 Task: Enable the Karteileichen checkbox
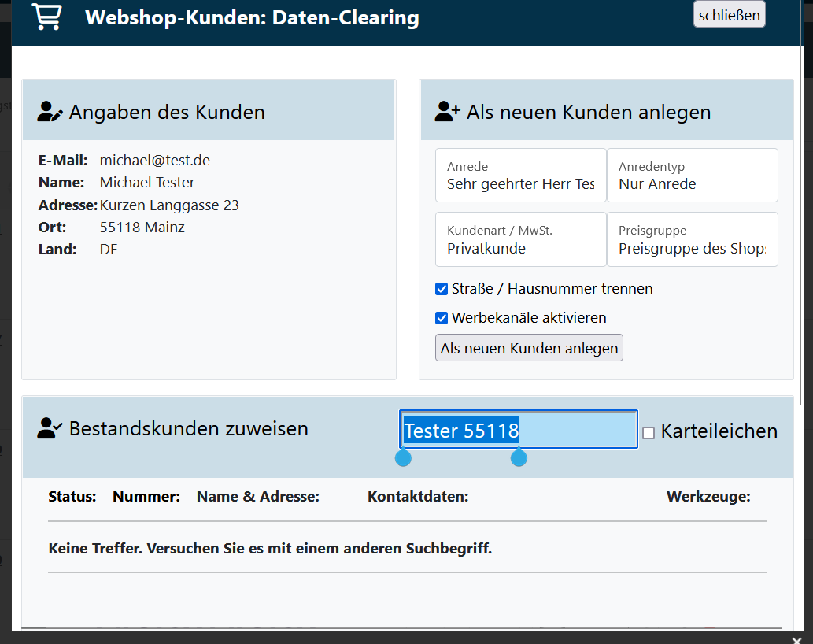[x=649, y=432]
